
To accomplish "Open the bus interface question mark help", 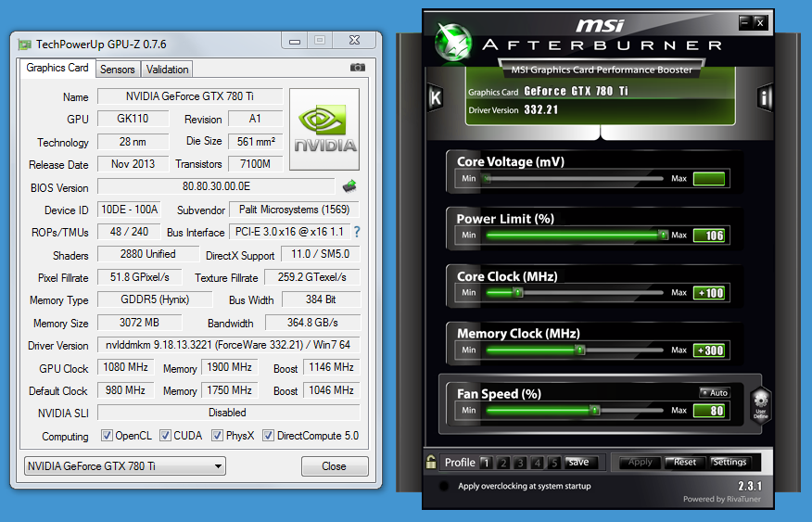I will coord(357,232).
